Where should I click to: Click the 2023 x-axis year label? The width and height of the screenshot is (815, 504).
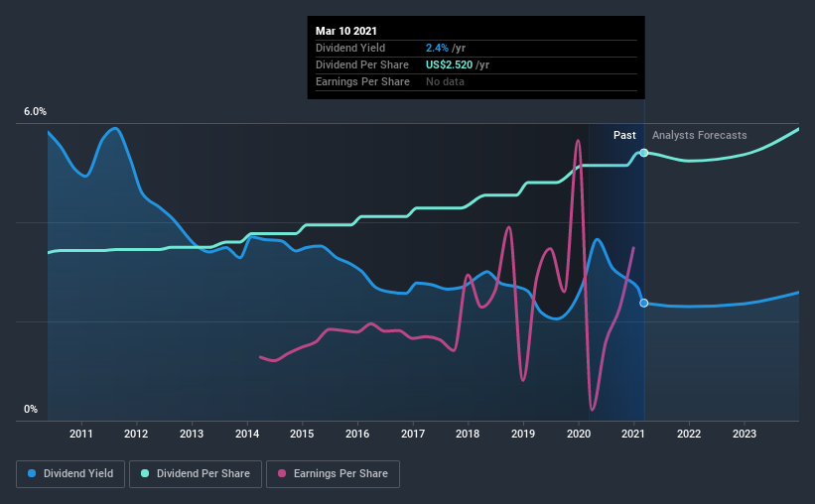coord(745,434)
